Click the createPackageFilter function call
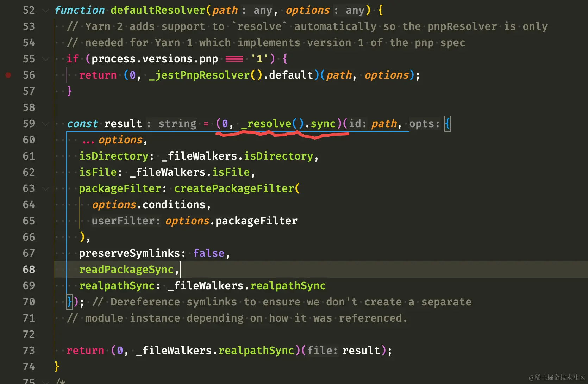 click(x=234, y=188)
